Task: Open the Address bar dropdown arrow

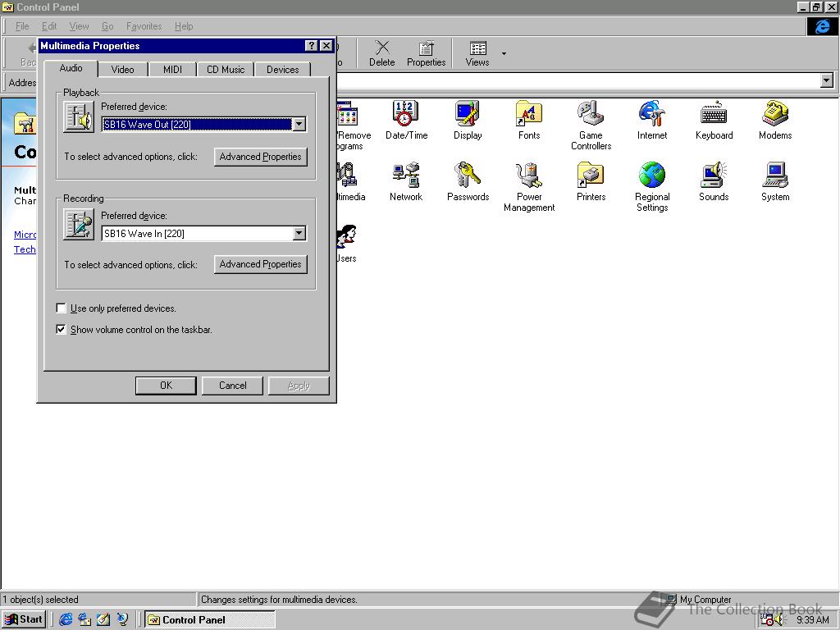Action: coord(827,81)
